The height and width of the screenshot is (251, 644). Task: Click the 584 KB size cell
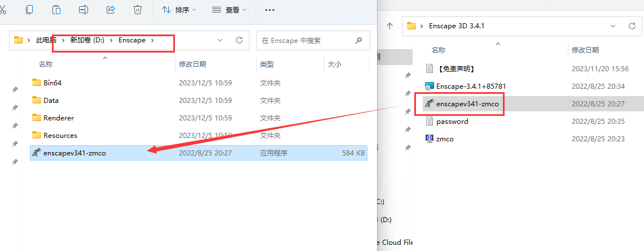tap(353, 153)
